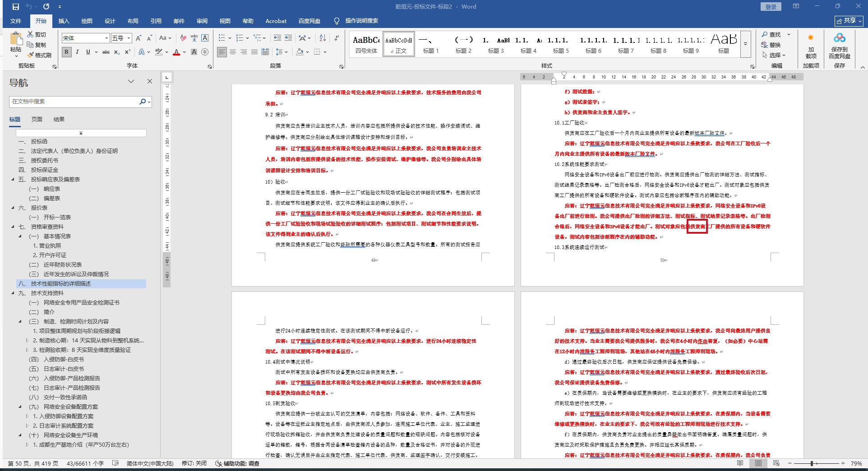868x471 pixels.
Task: Go to heading 九、技术支持资料
Action: 47,293
